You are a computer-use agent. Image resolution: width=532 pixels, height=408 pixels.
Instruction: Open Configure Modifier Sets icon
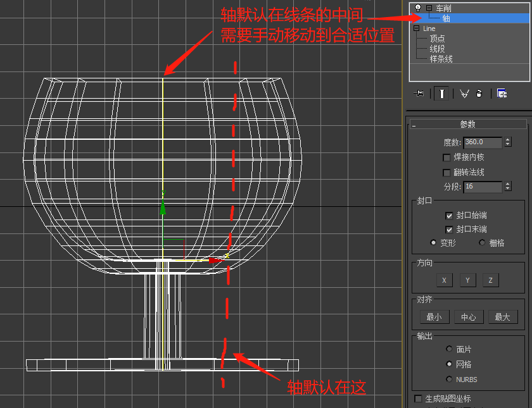point(502,94)
